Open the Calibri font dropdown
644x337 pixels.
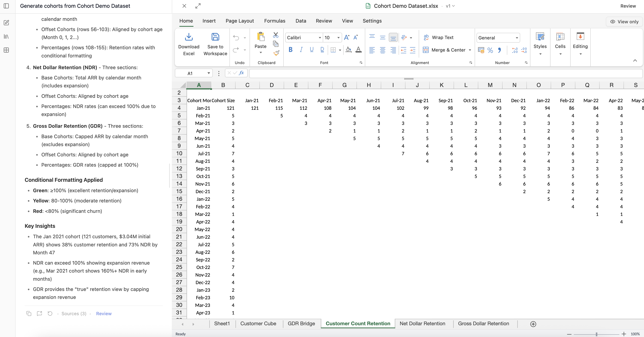(320, 38)
